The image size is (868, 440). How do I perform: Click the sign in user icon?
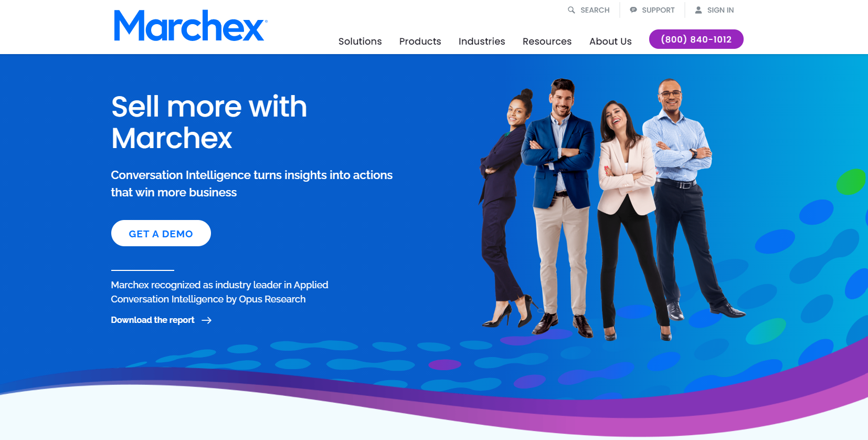click(x=698, y=10)
